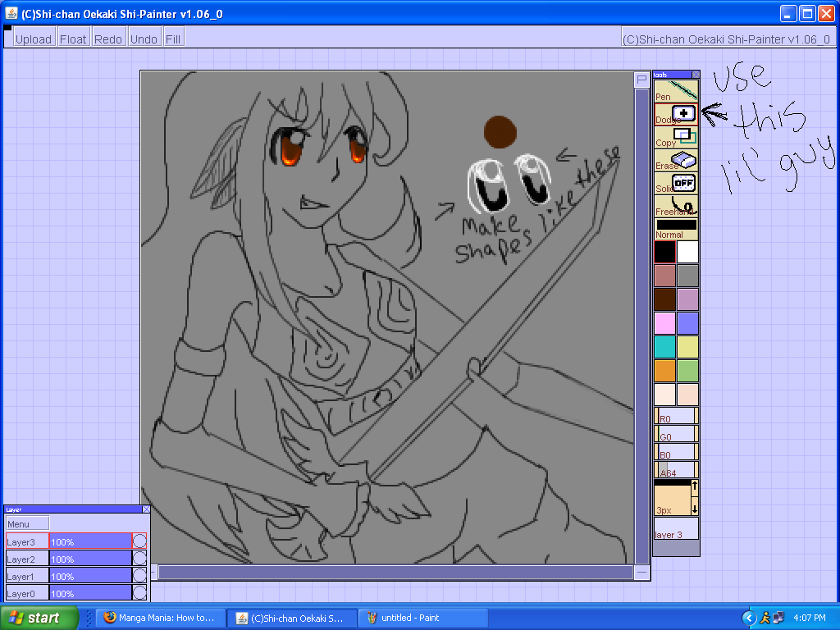Viewport: 840px width, 630px height.
Task: Pick the teal color swatch
Action: coord(664,347)
